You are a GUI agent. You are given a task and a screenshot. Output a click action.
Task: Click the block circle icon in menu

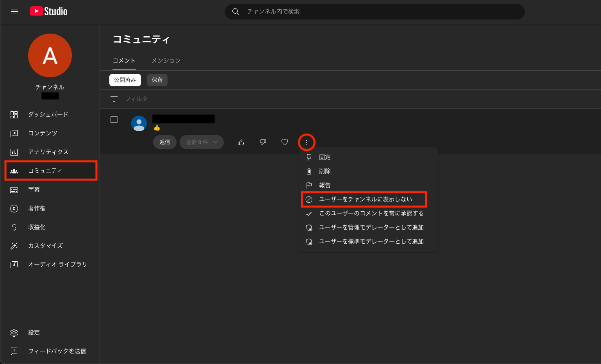tap(309, 199)
